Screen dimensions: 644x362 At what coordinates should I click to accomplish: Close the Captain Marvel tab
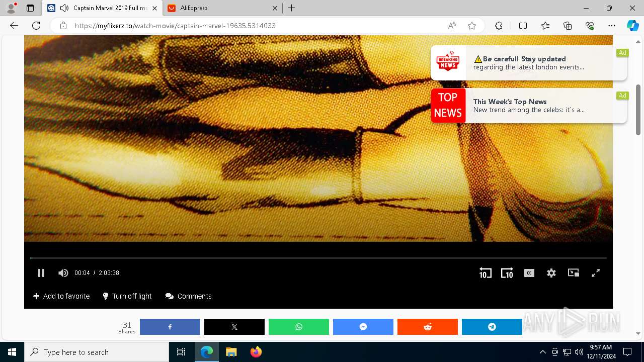(155, 8)
